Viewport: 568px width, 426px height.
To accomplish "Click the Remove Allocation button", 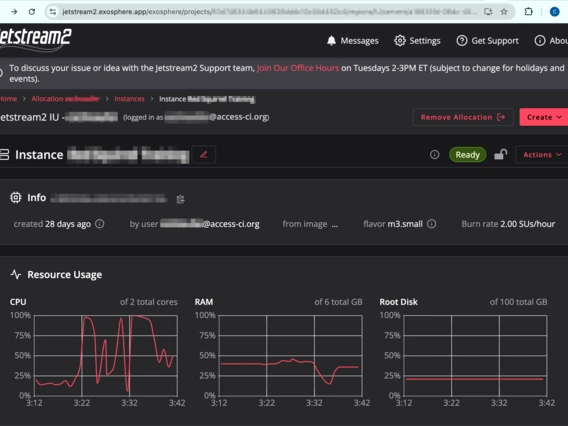I will 463,117.
